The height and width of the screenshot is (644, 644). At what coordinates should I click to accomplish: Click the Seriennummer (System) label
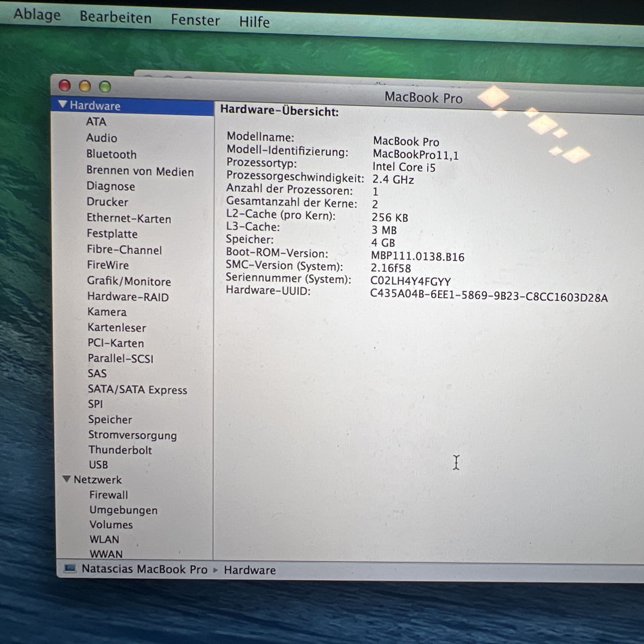(288, 279)
